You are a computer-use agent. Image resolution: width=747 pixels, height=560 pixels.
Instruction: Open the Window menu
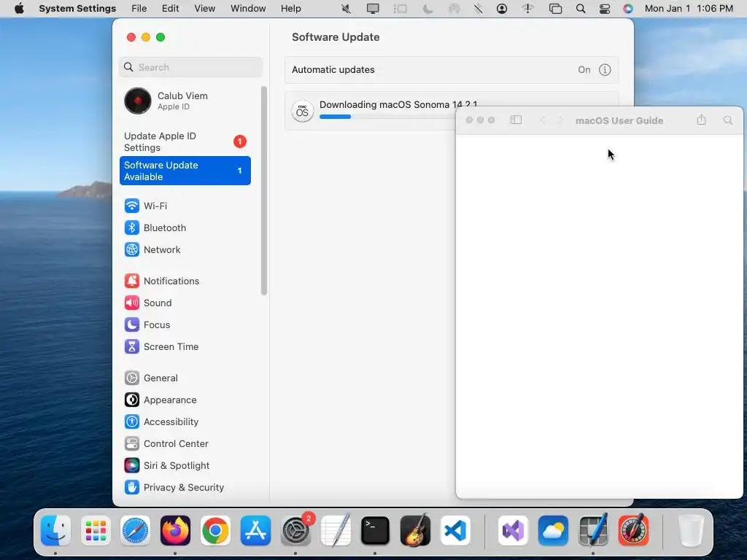pos(248,9)
